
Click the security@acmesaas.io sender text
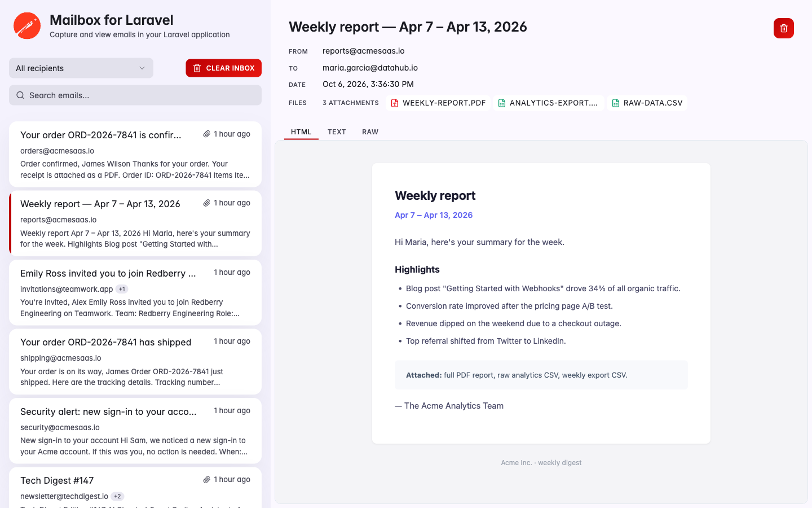[60, 428]
